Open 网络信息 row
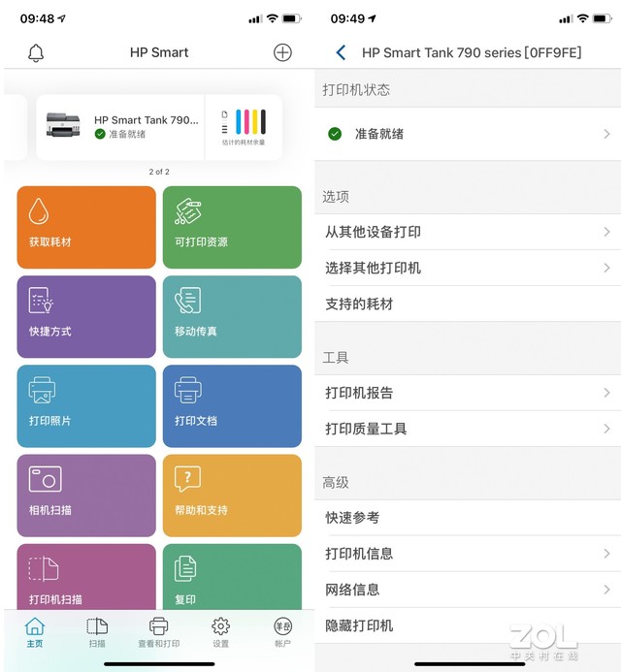The width and height of the screenshot is (621, 672). coord(468,590)
